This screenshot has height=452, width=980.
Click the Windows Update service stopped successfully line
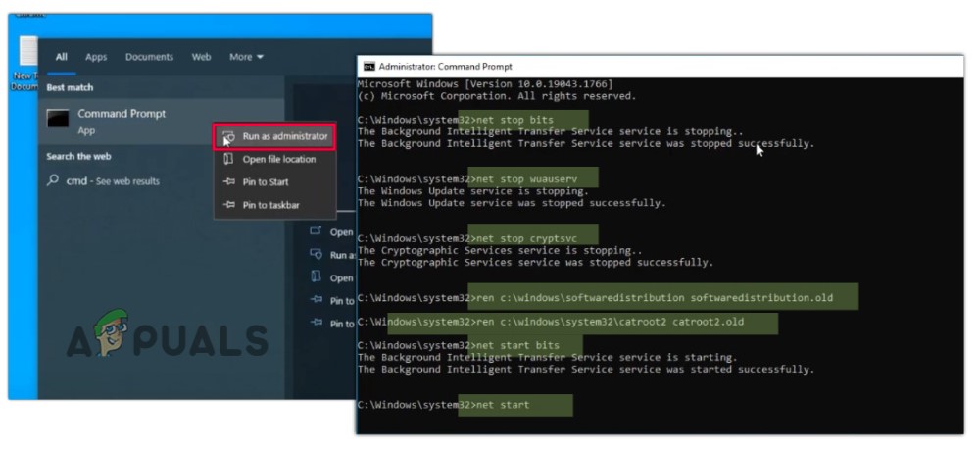(512, 203)
